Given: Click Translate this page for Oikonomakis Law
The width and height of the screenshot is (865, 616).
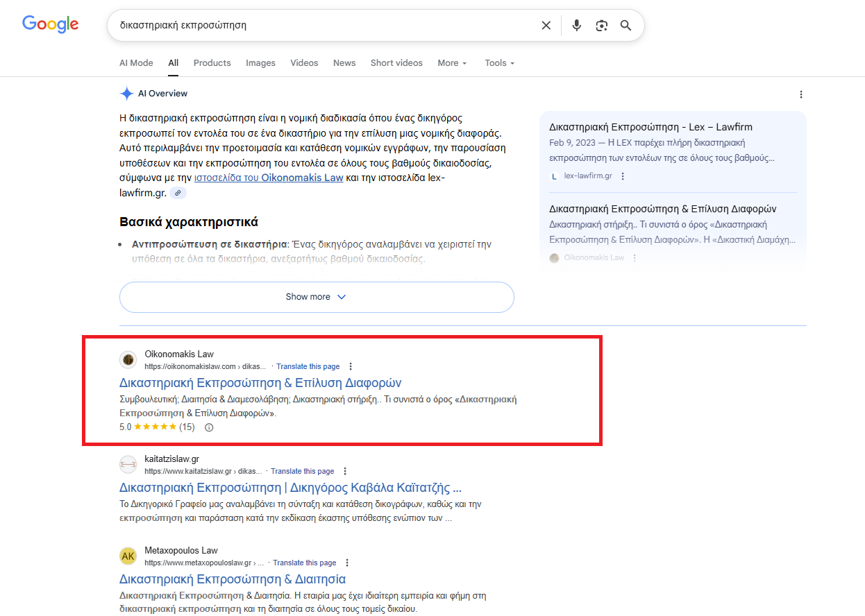Looking at the screenshot, I should (x=308, y=366).
